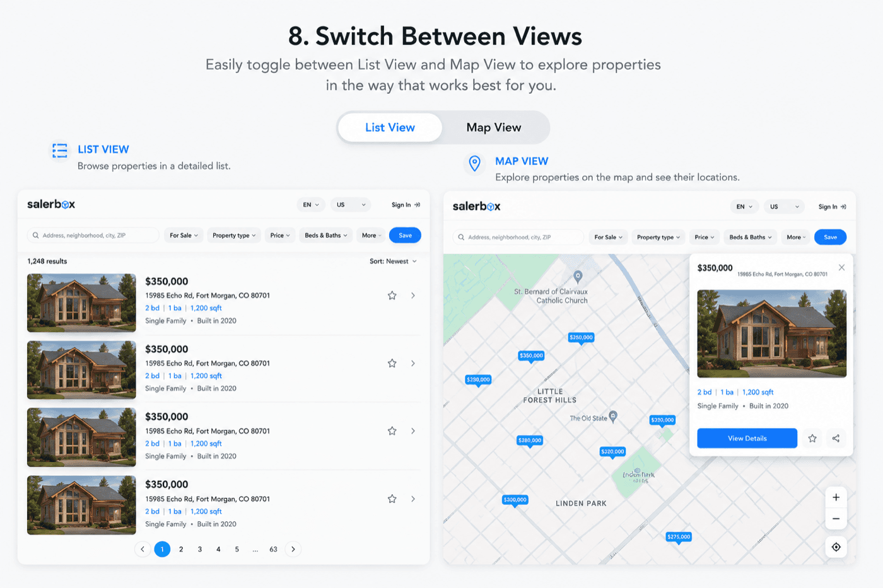Open the More filter in list view
Viewport: 883px width, 588px height.
coord(371,235)
